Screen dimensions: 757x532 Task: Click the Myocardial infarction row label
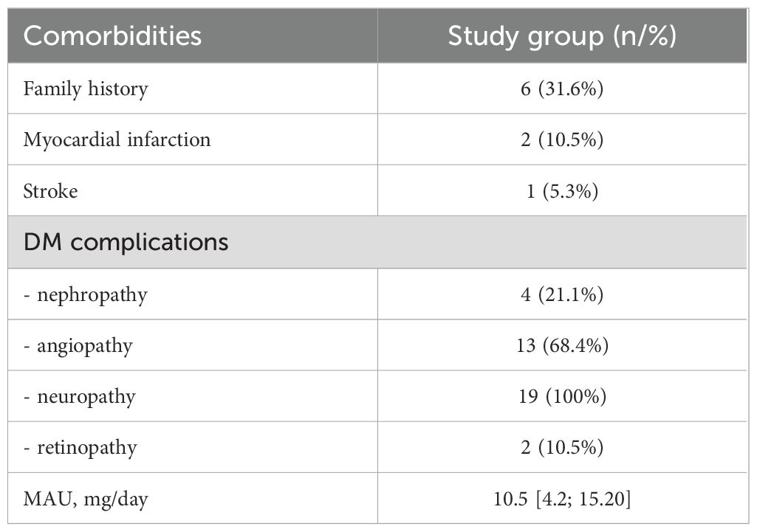tap(117, 139)
